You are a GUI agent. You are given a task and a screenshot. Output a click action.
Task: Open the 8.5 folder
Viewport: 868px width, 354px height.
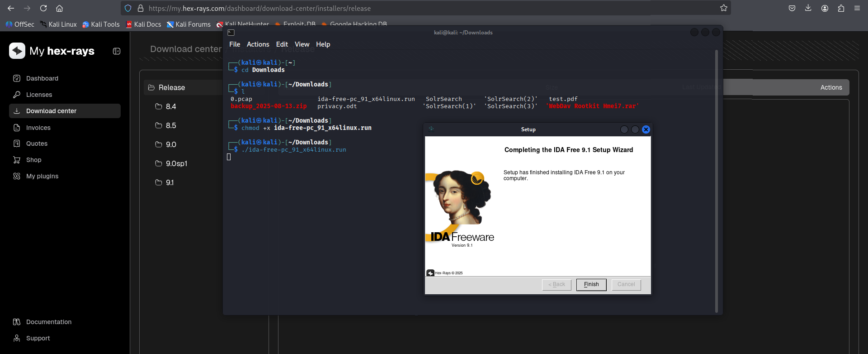pyautogui.click(x=166, y=125)
